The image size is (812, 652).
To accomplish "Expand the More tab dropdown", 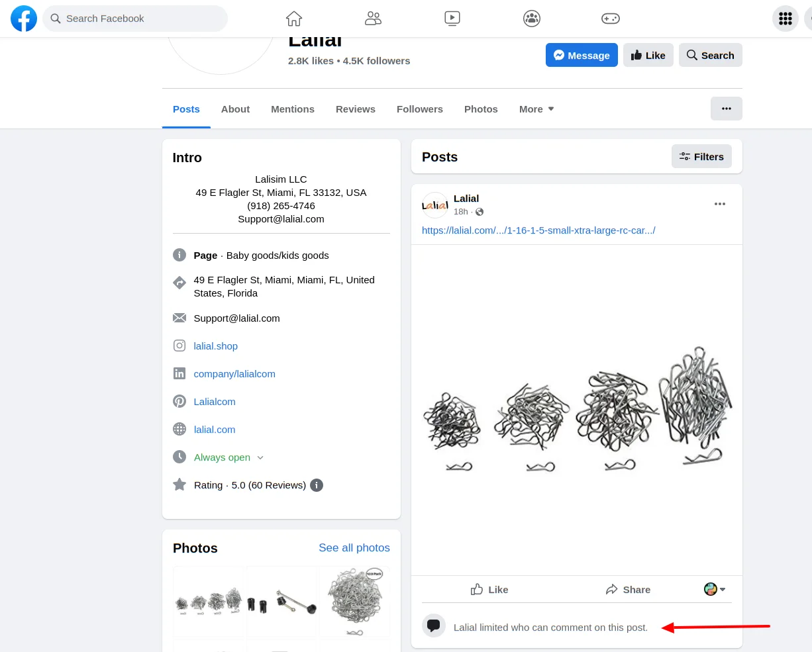I will click(x=536, y=109).
